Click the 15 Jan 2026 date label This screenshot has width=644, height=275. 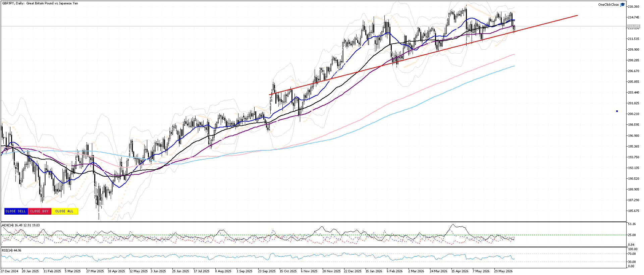click(374, 271)
